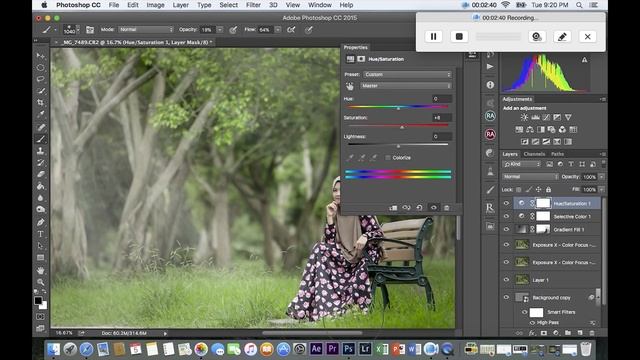Open the Preset Custom dropdown
640x360 pixels.
point(407,75)
